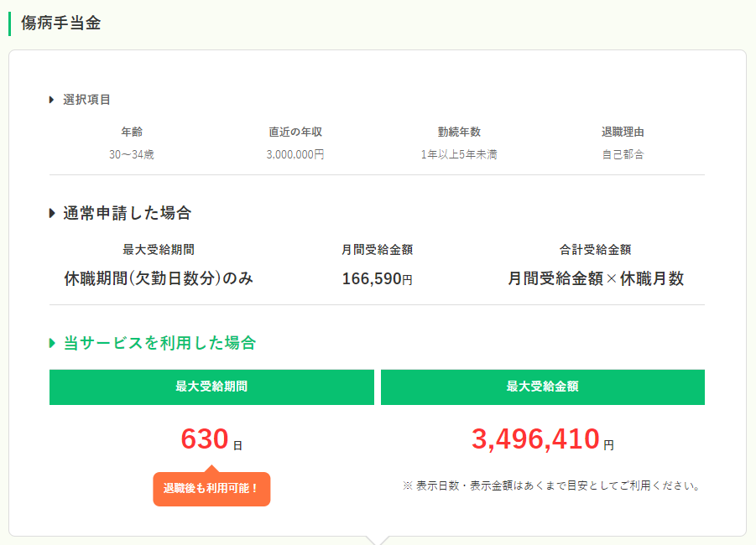Click the 月間受給金額 label

[x=377, y=250]
